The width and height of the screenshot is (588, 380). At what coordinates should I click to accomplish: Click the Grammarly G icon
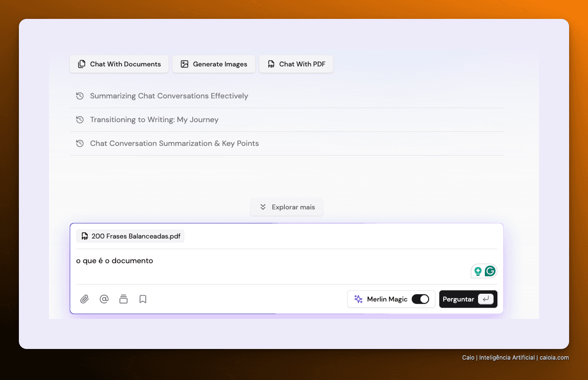pyautogui.click(x=490, y=271)
